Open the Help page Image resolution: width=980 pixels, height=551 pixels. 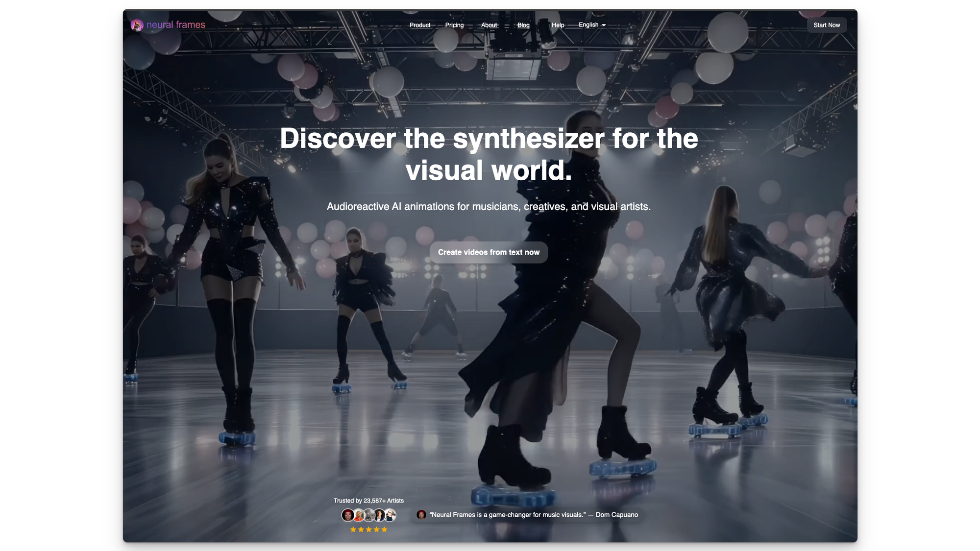point(558,25)
